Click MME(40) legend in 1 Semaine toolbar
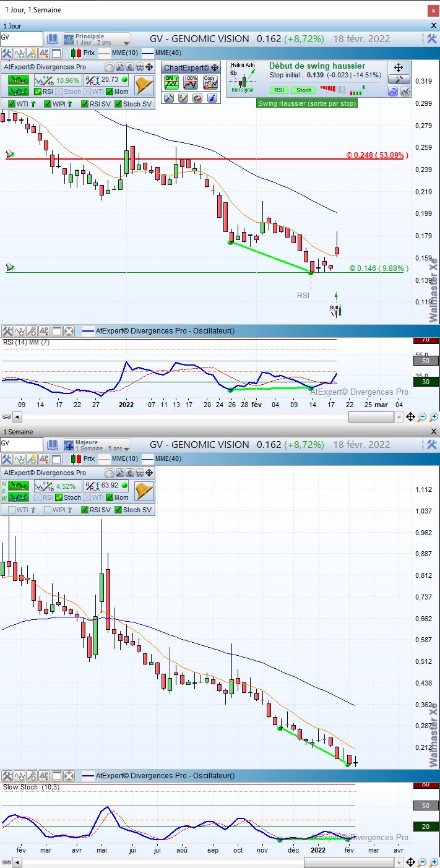The height and width of the screenshot is (868, 440). 162,459
